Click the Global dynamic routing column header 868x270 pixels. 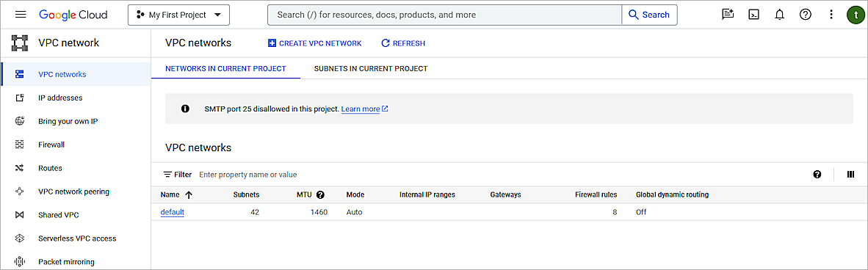pos(672,194)
